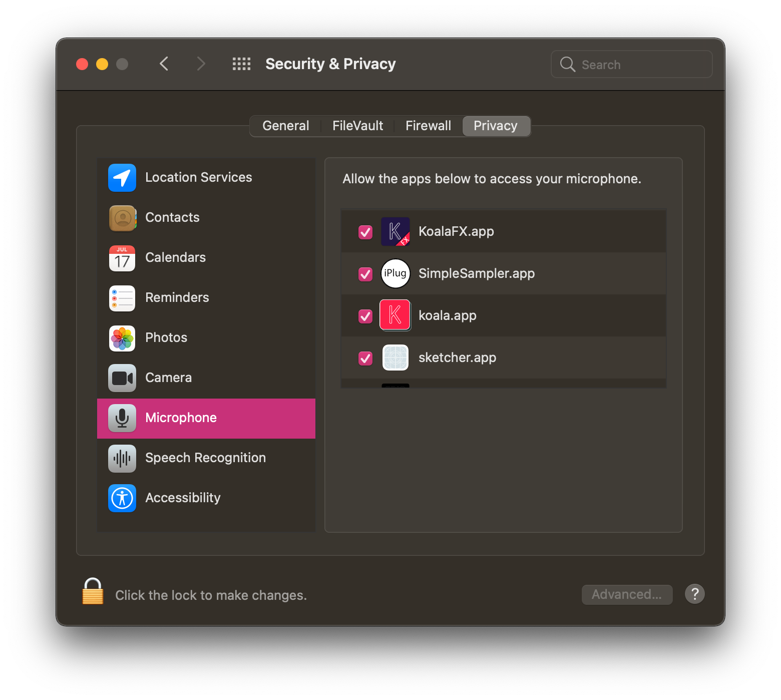Click the Reminders list icon
The image size is (781, 700).
point(122,298)
